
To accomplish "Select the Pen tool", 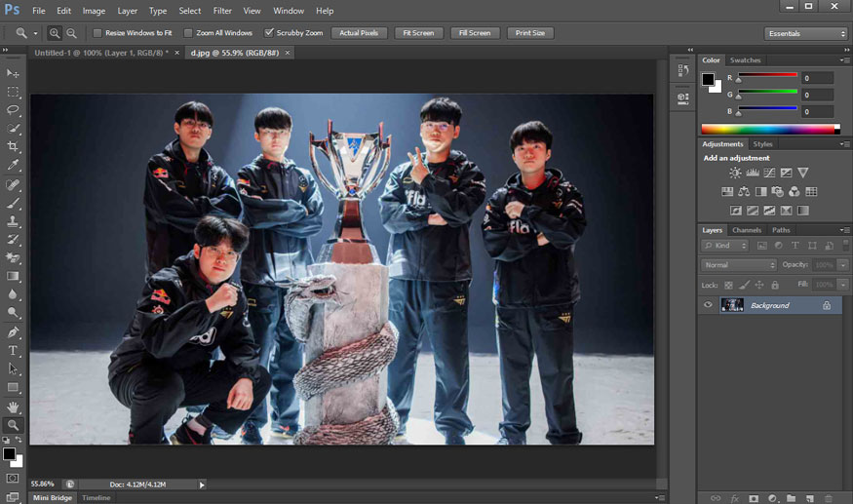I will (13, 332).
